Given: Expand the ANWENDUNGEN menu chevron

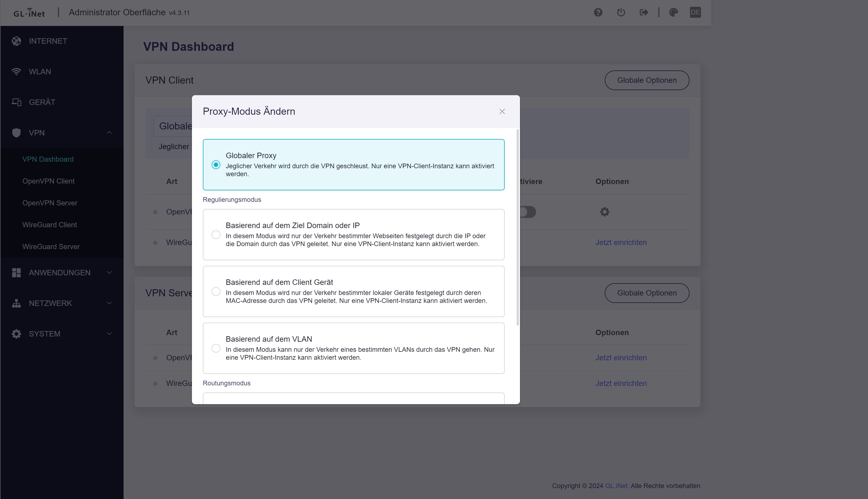Looking at the screenshot, I should 109,273.
